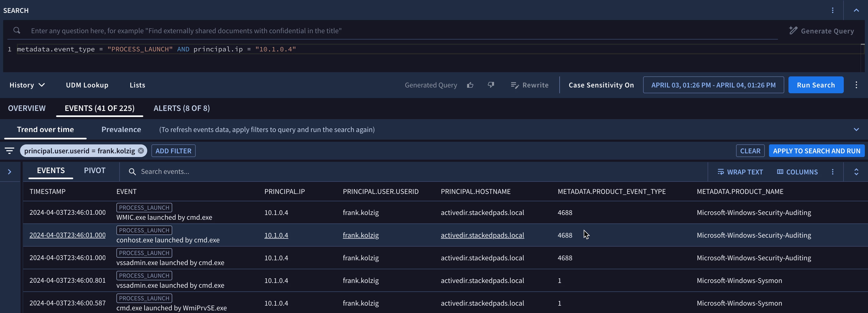Click the Search events input field
The height and width of the screenshot is (313, 868).
point(236,172)
